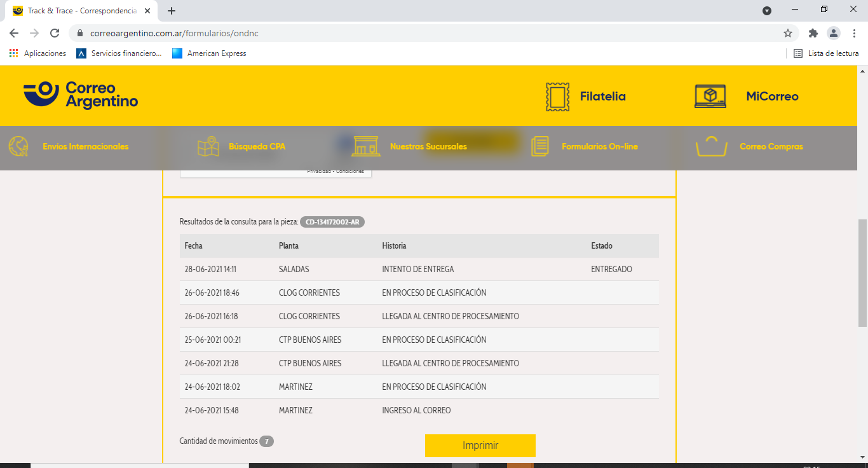Open the Chrome profile avatar menu
This screenshot has width=868, height=468.
(833, 33)
